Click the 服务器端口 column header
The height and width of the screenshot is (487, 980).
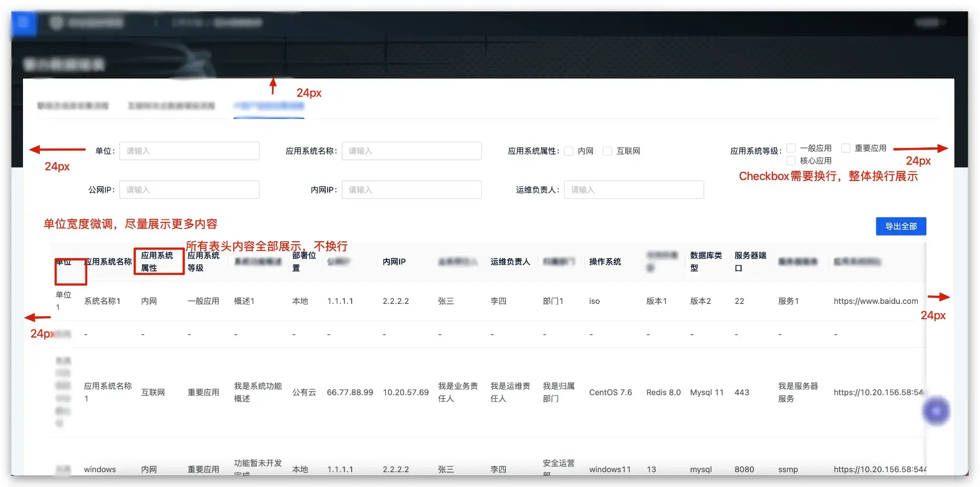[x=750, y=262]
